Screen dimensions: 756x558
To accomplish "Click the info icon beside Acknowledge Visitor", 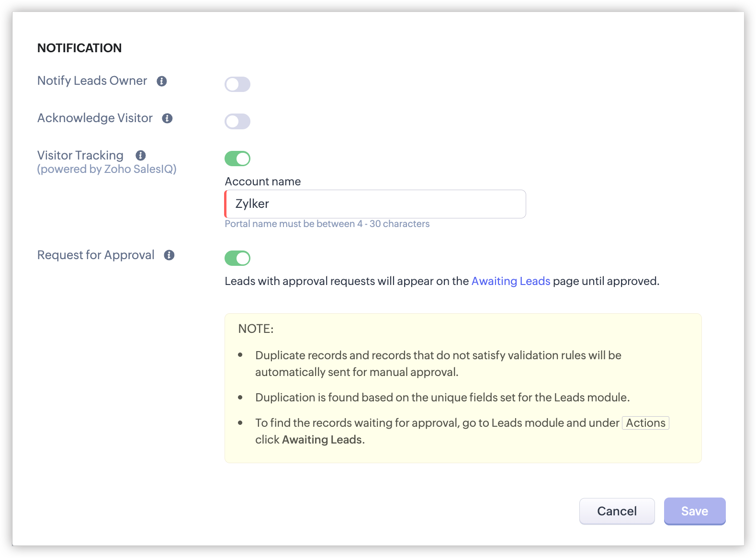I will click(167, 118).
